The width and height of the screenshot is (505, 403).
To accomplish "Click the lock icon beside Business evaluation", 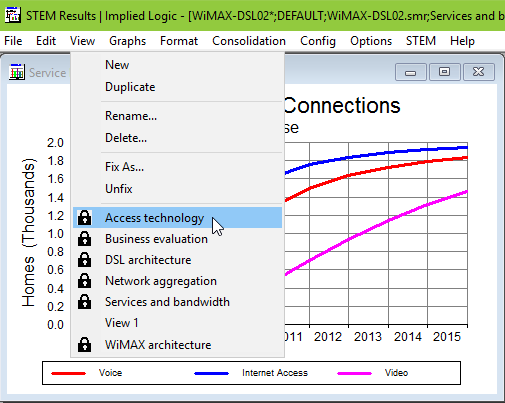I will click(x=84, y=239).
